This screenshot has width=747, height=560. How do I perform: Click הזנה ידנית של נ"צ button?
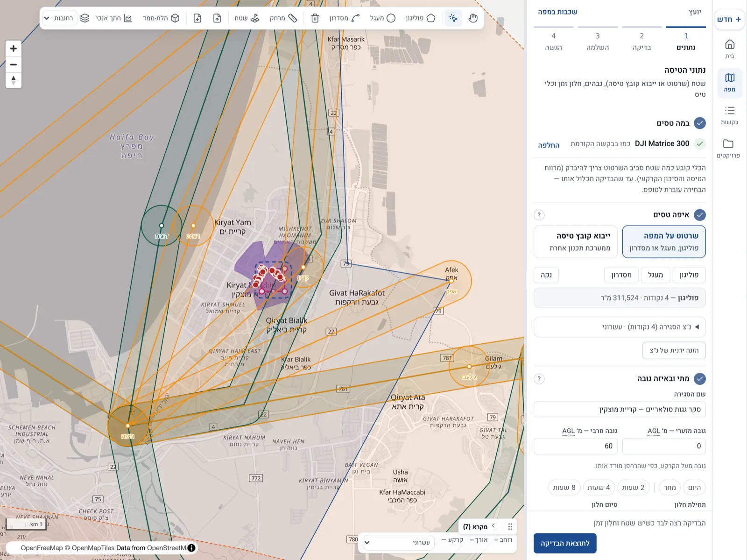click(674, 350)
